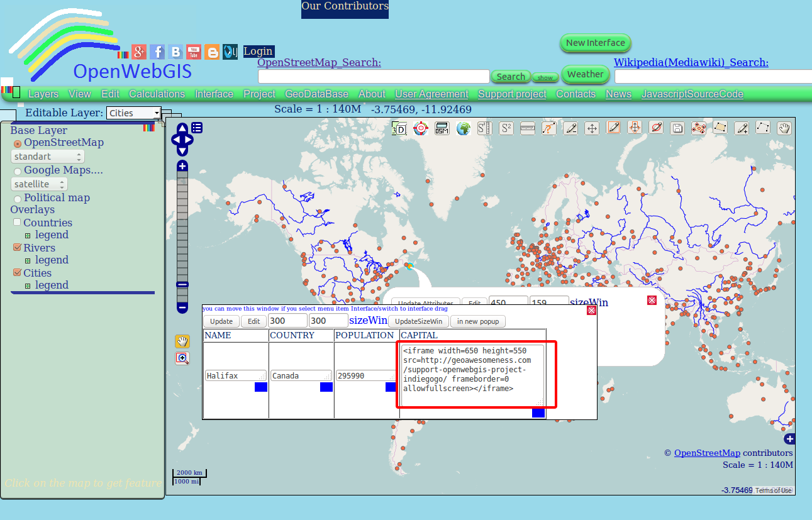This screenshot has height=520, width=812.
Task: Click the Search button
Action: tap(511, 77)
